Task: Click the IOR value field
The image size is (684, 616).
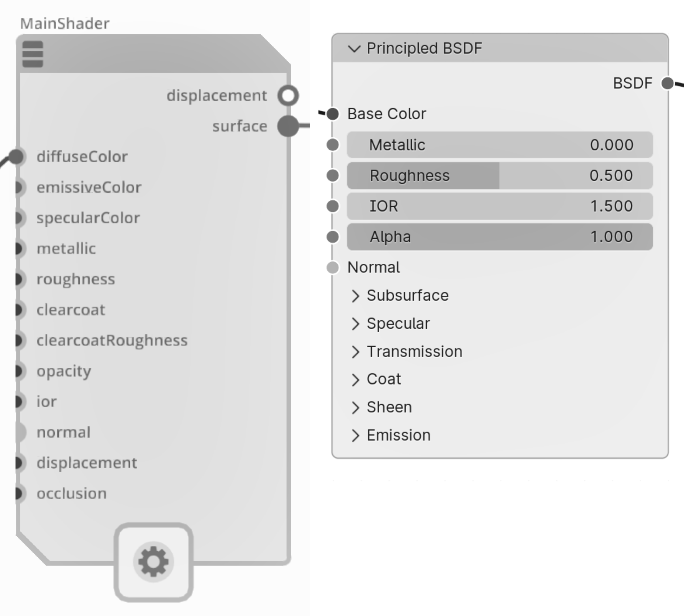Action: [x=500, y=206]
